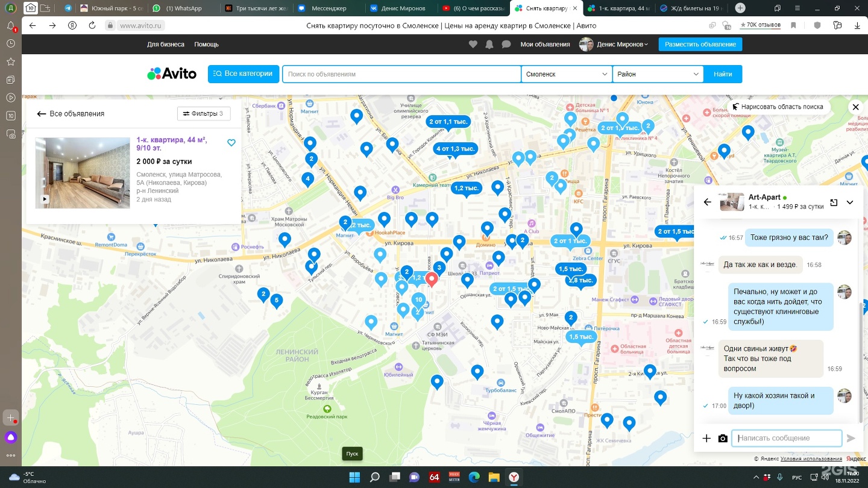Image resolution: width=868 pixels, height=488 pixels.
Task: Open the apartment listing photo thumbnail
Action: tap(83, 173)
